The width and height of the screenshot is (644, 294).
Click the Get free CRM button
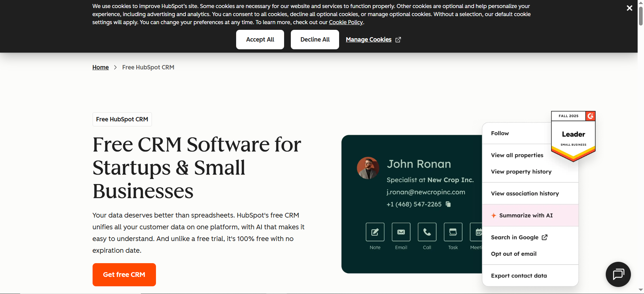click(x=124, y=275)
